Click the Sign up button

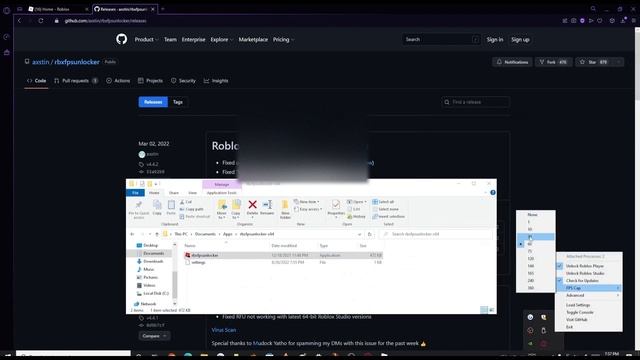pyautogui.click(x=520, y=40)
